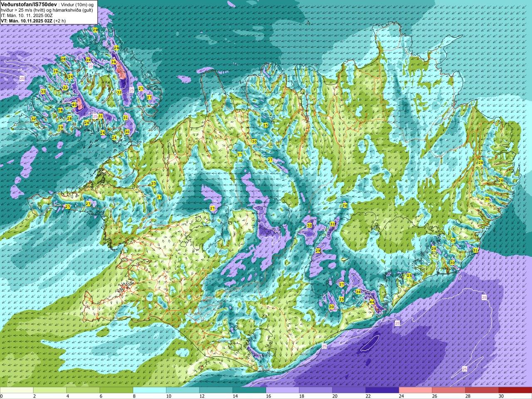Click the legend scale tick label 8
The width and height of the screenshot is (532, 399).
[x=135, y=396]
